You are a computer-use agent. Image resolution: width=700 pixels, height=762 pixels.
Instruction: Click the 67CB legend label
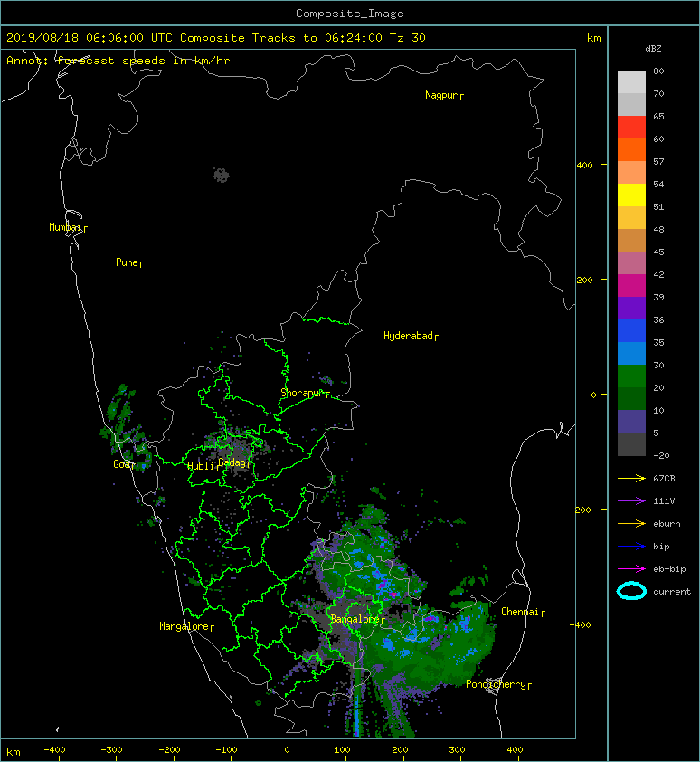pyautogui.click(x=664, y=478)
